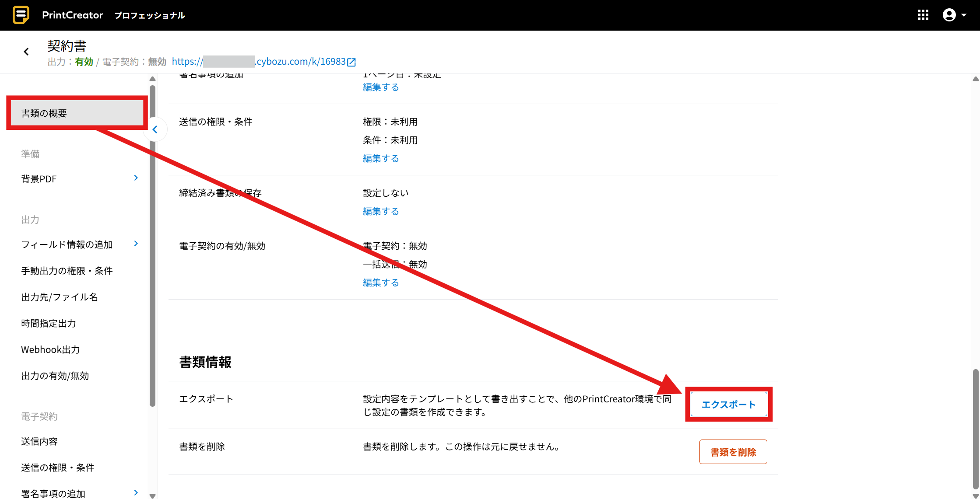Select 書類の概要 in the sidebar
The image size is (980, 499).
[77, 113]
